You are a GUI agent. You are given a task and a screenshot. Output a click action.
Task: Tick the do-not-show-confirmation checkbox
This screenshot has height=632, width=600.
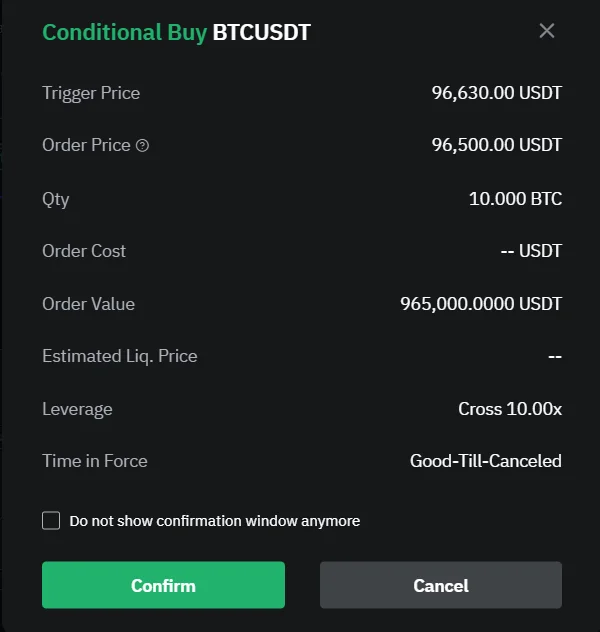(x=51, y=521)
